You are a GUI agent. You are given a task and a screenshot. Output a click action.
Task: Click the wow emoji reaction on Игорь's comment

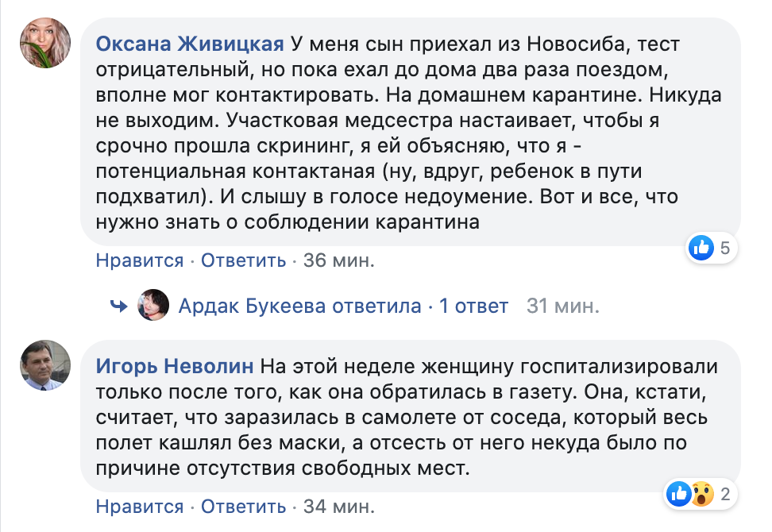(x=700, y=494)
